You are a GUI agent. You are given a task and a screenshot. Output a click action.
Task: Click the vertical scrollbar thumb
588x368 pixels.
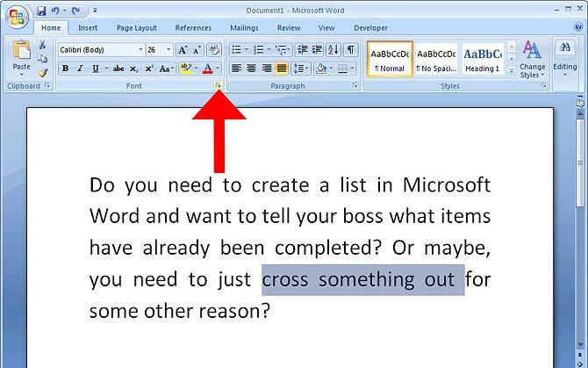[580, 162]
